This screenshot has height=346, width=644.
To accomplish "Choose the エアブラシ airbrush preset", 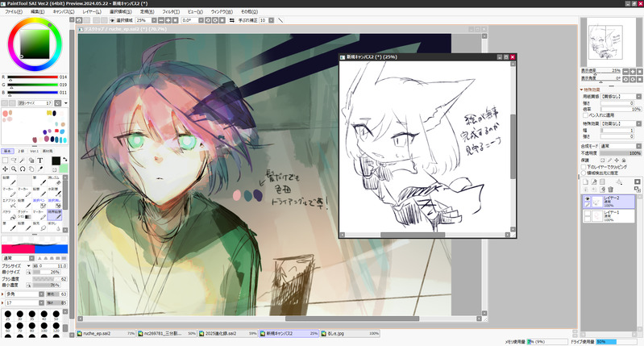I will tap(9, 203).
